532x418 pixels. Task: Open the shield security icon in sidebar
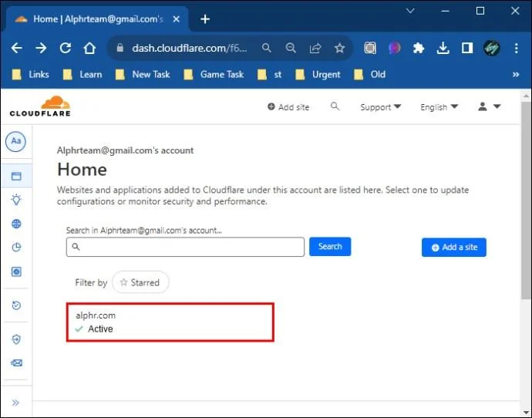16,339
